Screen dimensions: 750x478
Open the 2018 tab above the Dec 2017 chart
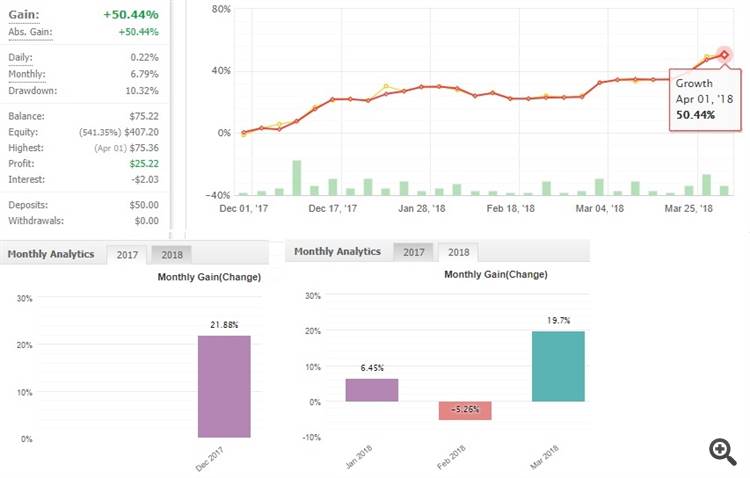172,254
